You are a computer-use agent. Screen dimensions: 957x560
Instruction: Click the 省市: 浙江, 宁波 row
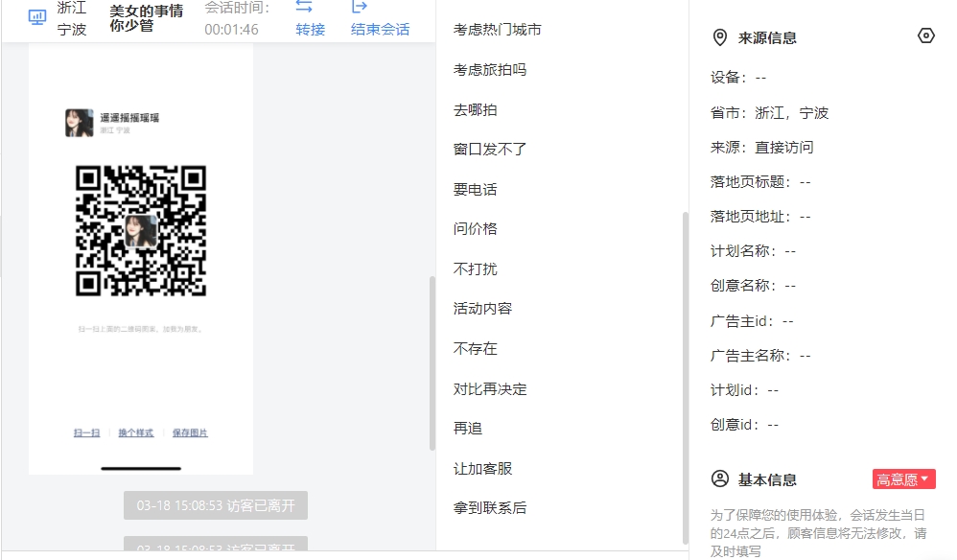[770, 113]
